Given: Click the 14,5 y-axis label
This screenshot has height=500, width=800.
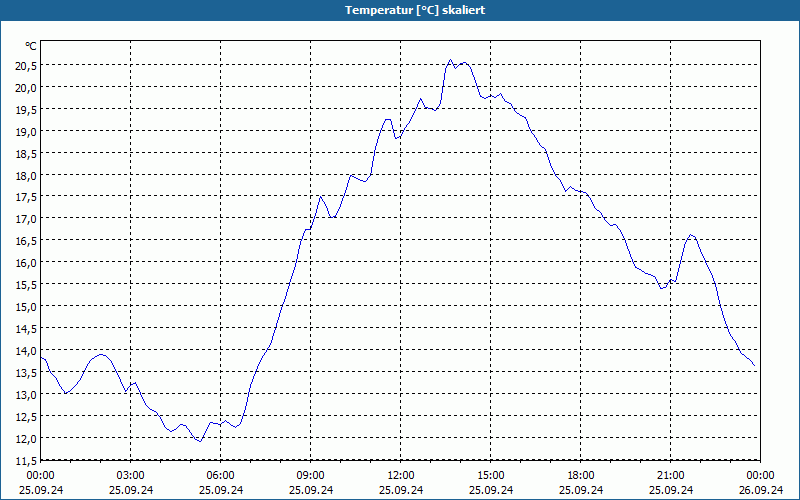Looking at the screenshot, I should (27, 329).
